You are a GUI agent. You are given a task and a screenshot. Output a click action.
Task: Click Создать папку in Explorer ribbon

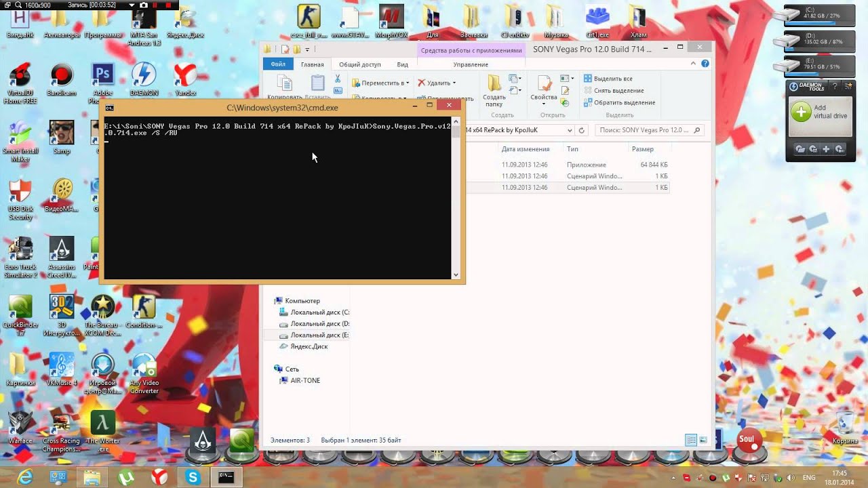pos(494,91)
